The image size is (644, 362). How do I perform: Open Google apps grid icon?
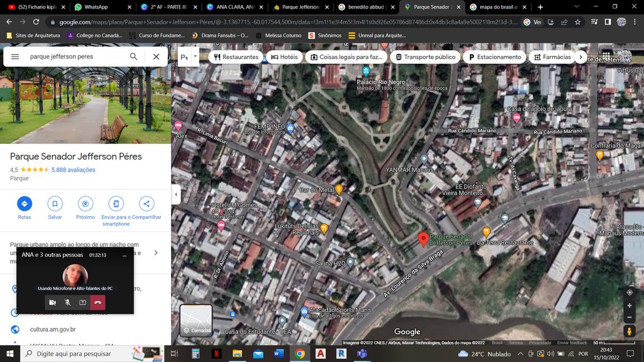point(606,56)
